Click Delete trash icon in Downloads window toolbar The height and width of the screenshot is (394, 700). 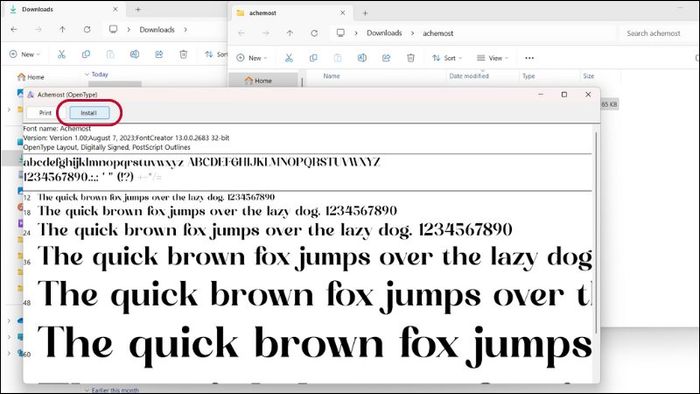[x=183, y=54]
